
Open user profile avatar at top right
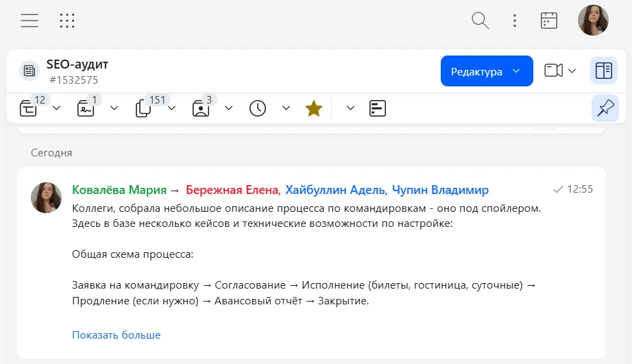click(593, 20)
